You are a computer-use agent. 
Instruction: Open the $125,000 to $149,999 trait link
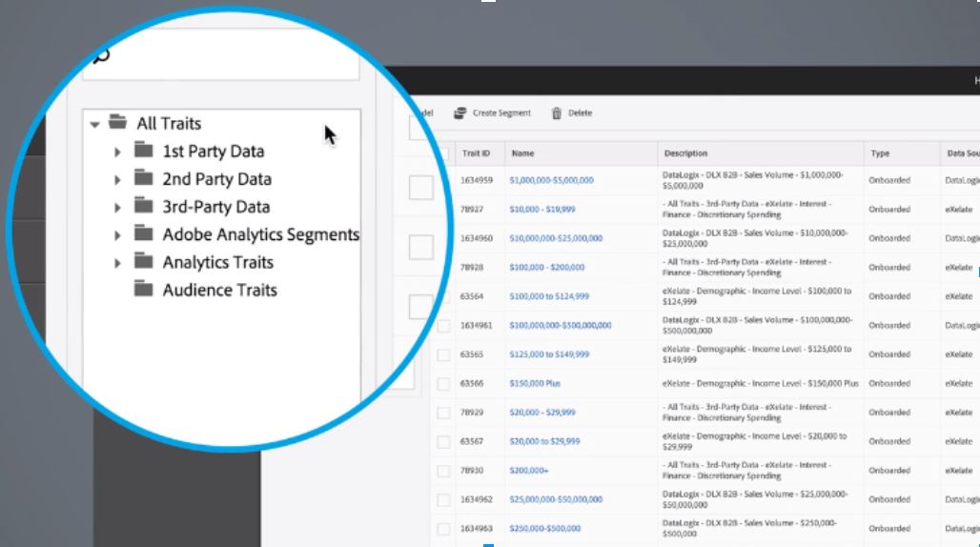point(549,355)
